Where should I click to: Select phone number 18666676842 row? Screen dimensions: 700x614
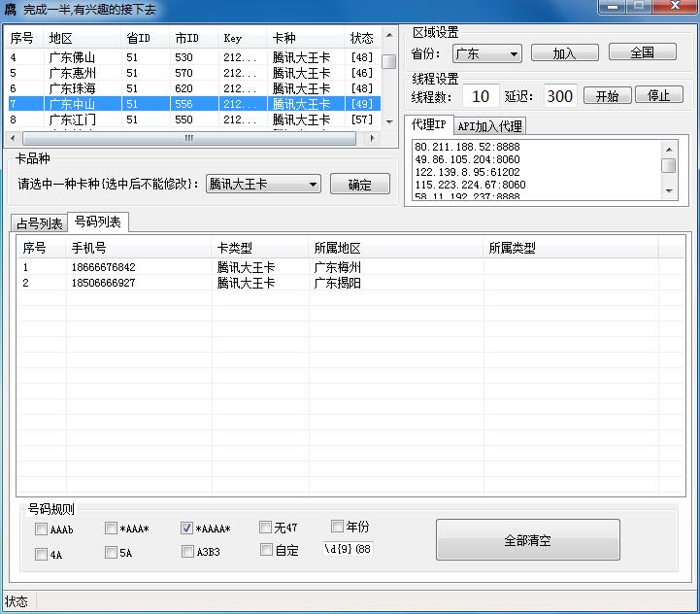350,267
